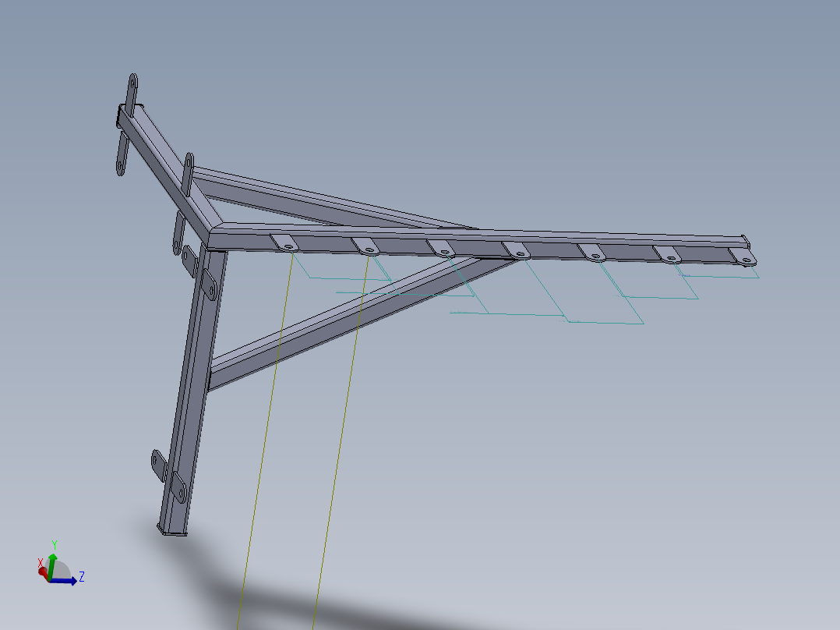Click the blue Z axis arrow on the triad

click(x=65, y=581)
